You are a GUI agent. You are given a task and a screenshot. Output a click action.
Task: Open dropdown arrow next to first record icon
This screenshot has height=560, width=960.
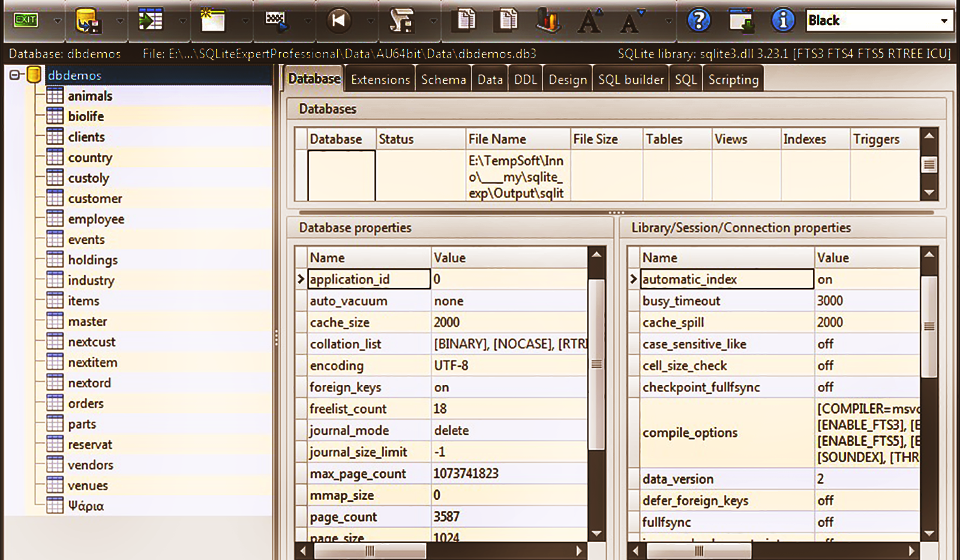[x=370, y=21]
